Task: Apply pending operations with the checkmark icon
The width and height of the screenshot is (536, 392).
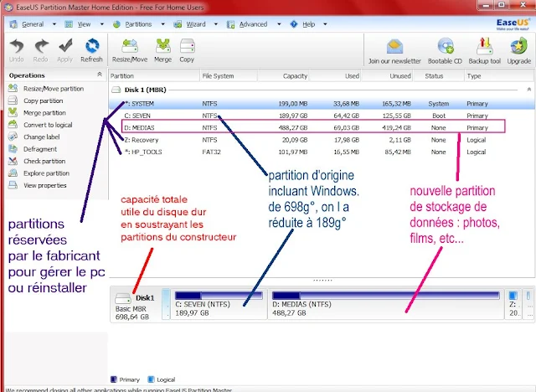Action: pyautogui.click(x=65, y=50)
